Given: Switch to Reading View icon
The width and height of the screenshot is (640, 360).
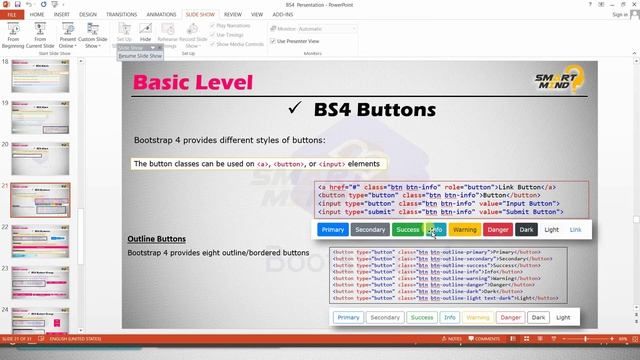Looking at the screenshot, I should 540,339.
